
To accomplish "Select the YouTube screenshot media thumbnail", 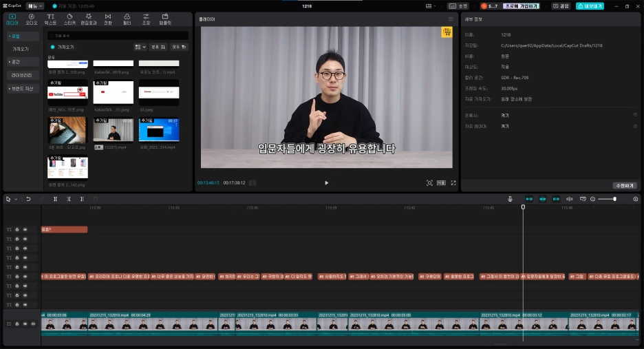I will (x=67, y=92).
